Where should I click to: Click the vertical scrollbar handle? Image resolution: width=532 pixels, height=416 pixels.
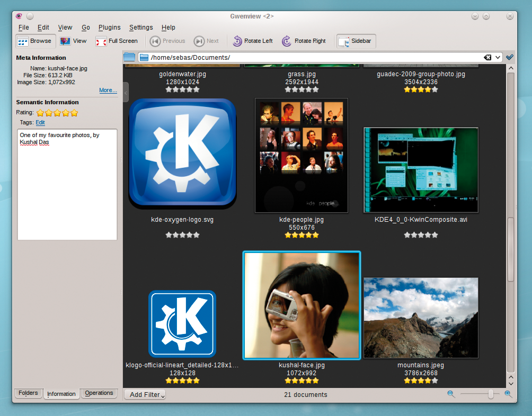coord(511,249)
